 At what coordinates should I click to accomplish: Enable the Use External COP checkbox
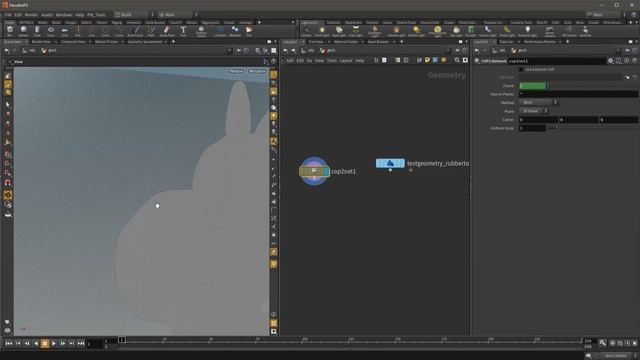coord(521,69)
